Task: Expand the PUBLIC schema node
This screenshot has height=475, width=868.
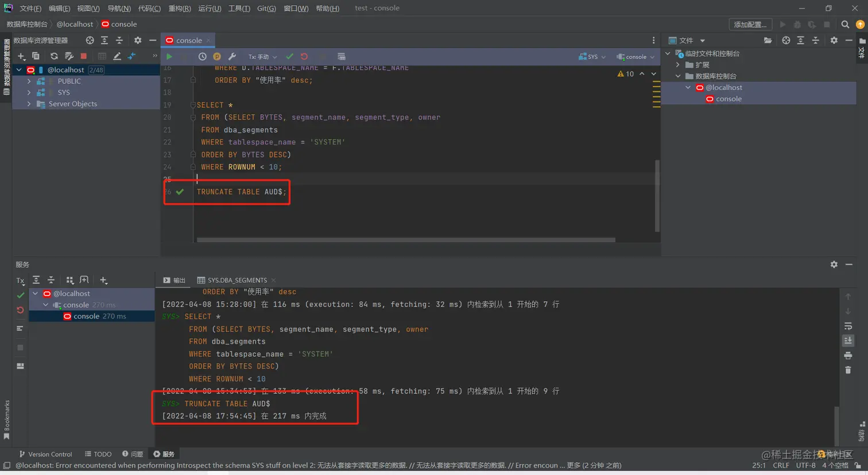Action: coord(29,81)
